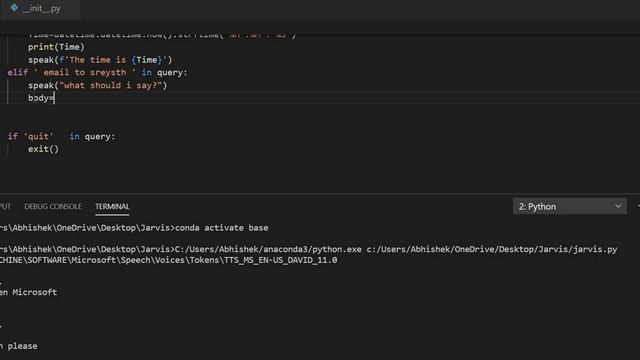Click the print(Time) code line

tap(56, 47)
